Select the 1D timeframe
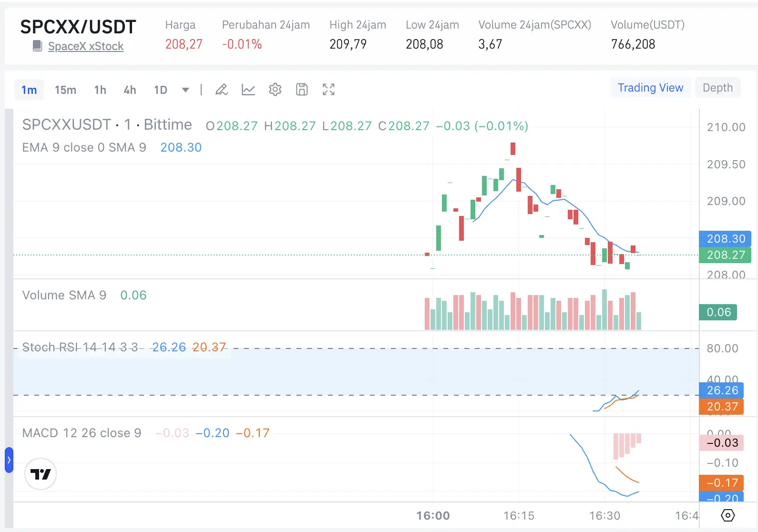This screenshot has width=758, height=532. 161,90
